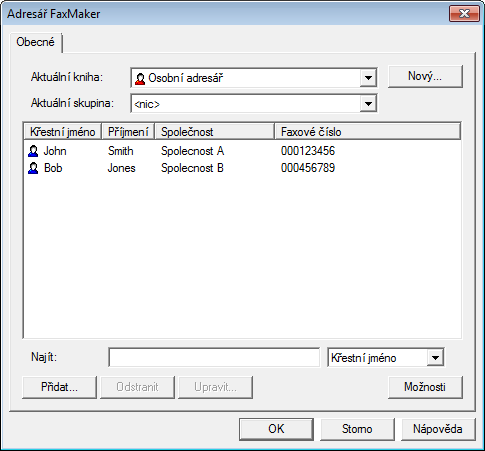Click the Přidat... button

point(59,387)
